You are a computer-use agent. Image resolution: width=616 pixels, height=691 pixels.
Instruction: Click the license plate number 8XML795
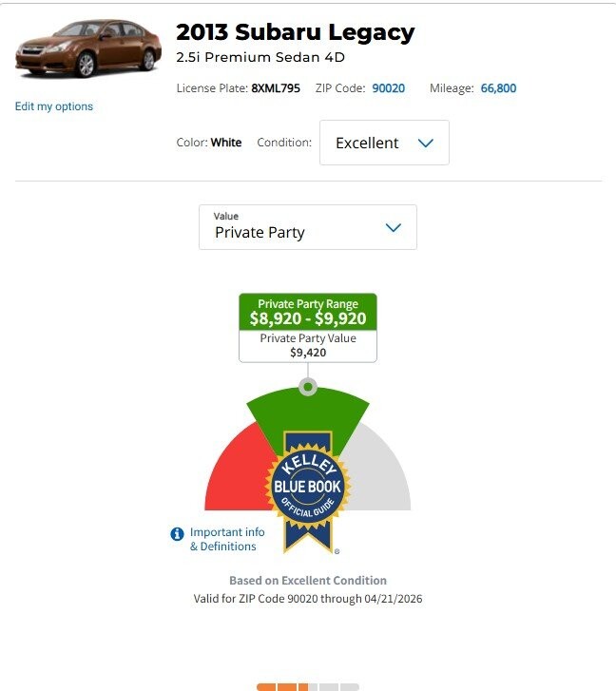click(x=276, y=88)
